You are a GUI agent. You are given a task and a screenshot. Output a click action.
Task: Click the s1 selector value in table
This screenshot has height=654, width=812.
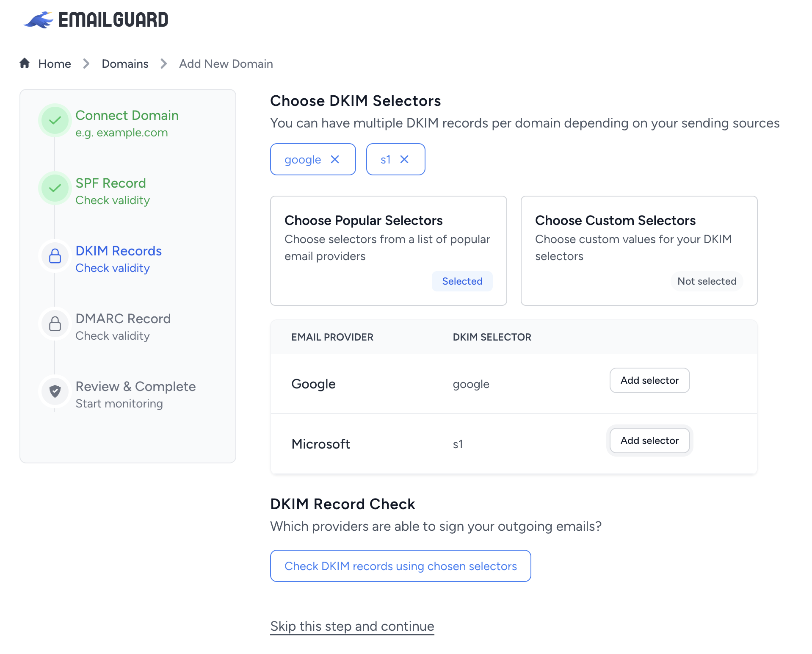click(458, 444)
